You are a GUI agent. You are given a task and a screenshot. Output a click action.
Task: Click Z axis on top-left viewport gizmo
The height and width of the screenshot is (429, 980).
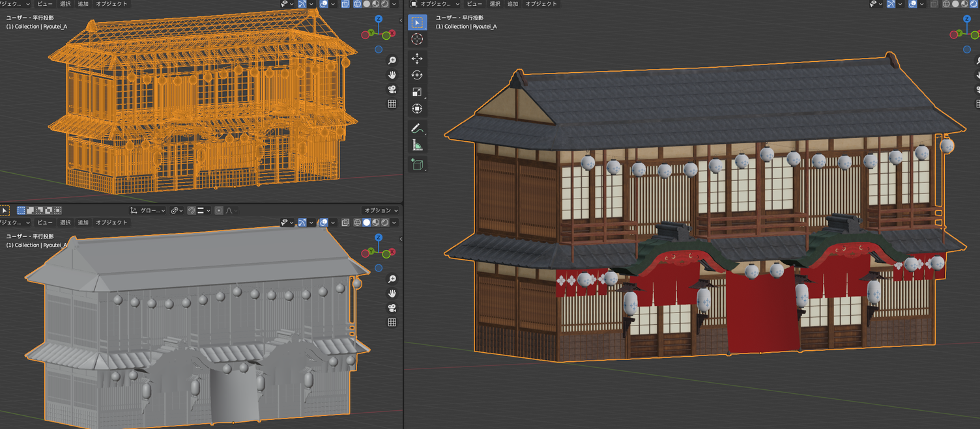tap(379, 20)
